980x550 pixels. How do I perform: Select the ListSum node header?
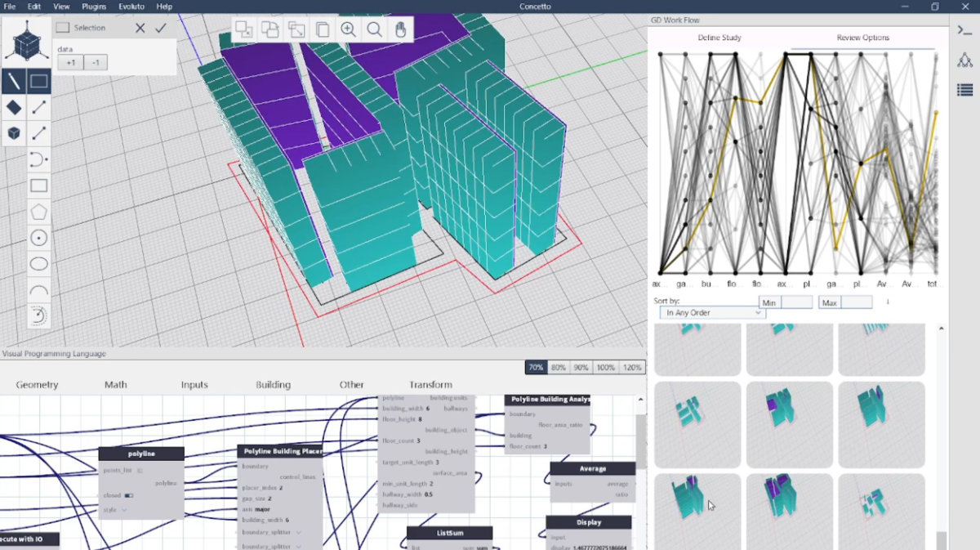[449, 533]
